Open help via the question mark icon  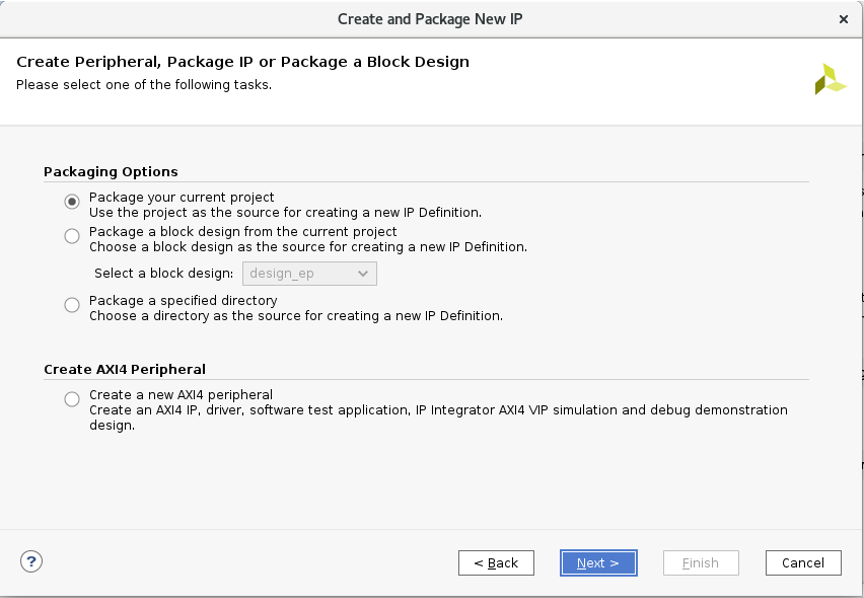pyautogui.click(x=31, y=562)
